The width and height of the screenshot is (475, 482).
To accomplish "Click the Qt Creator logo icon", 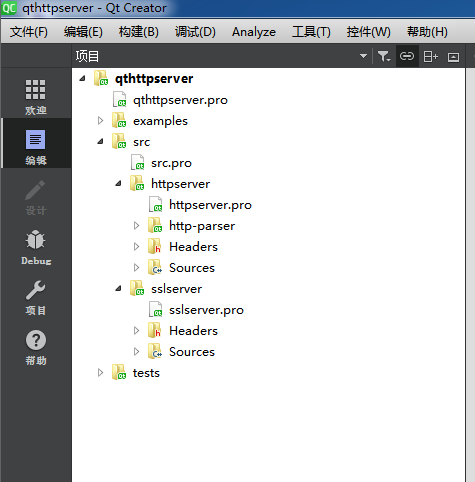I will point(9,8).
